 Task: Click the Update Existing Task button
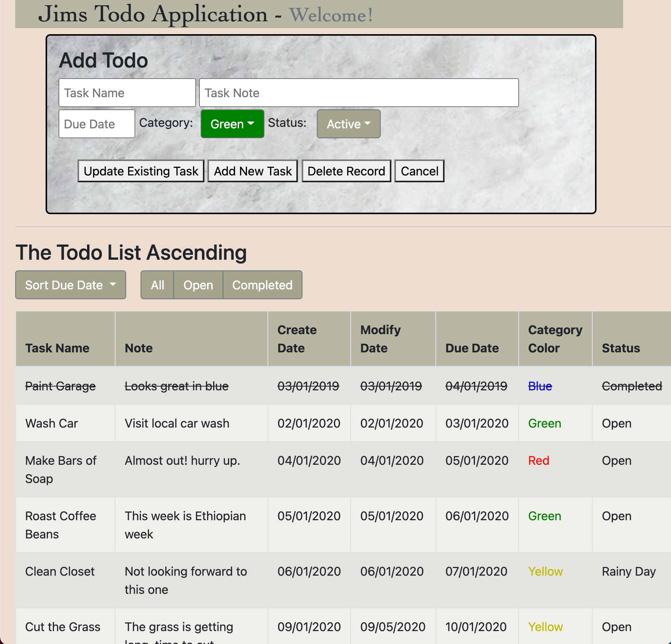[x=141, y=171]
